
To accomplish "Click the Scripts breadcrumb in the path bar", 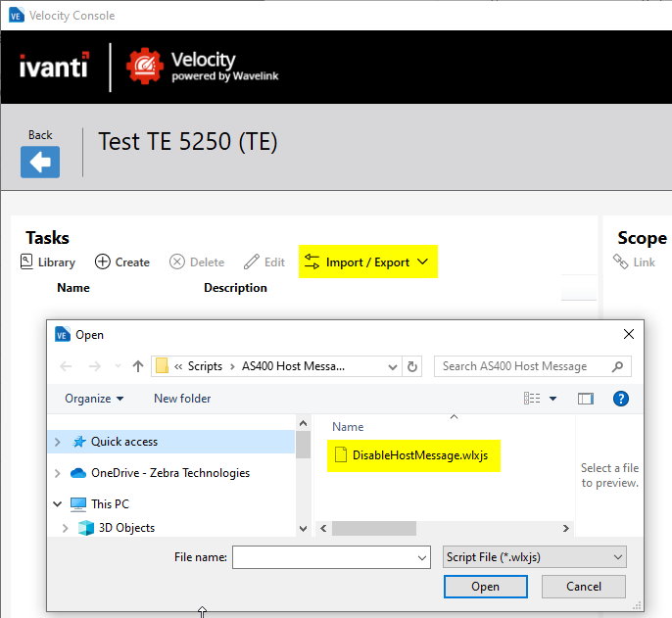I will pyautogui.click(x=205, y=366).
